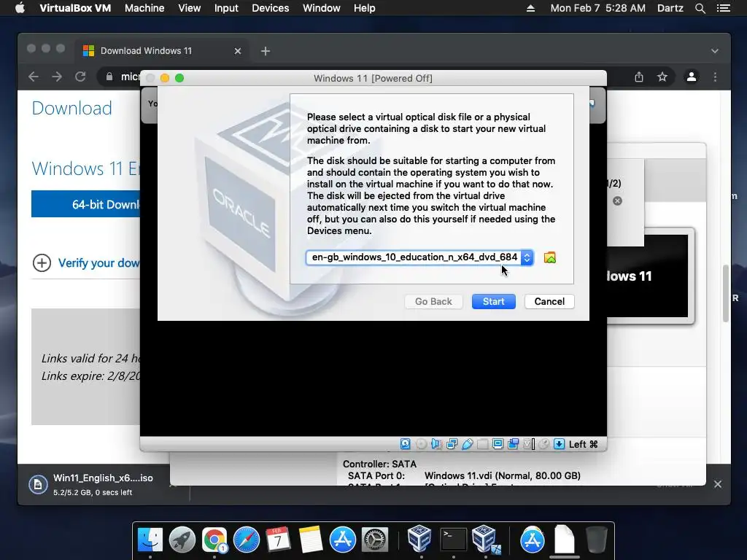Click the hard disk activity status icon

tap(406, 444)
